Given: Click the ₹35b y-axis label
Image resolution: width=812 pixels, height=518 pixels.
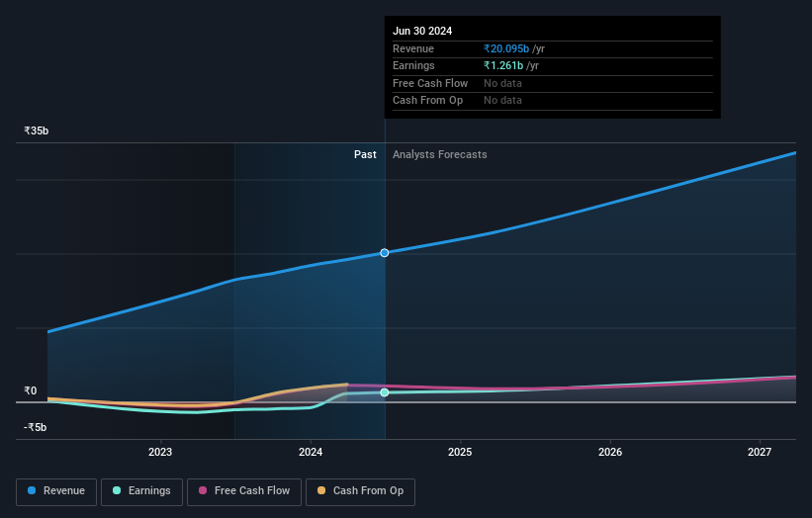Looking at the screenshot, I should click(37, 130).
